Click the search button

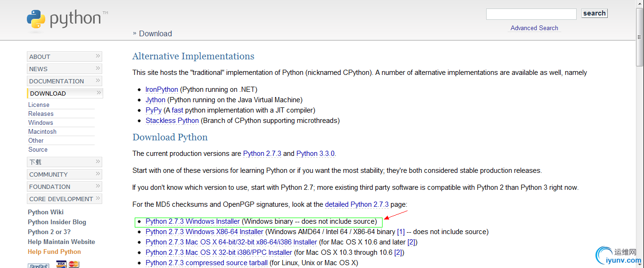pyautogui.click(x=595, y=13)
